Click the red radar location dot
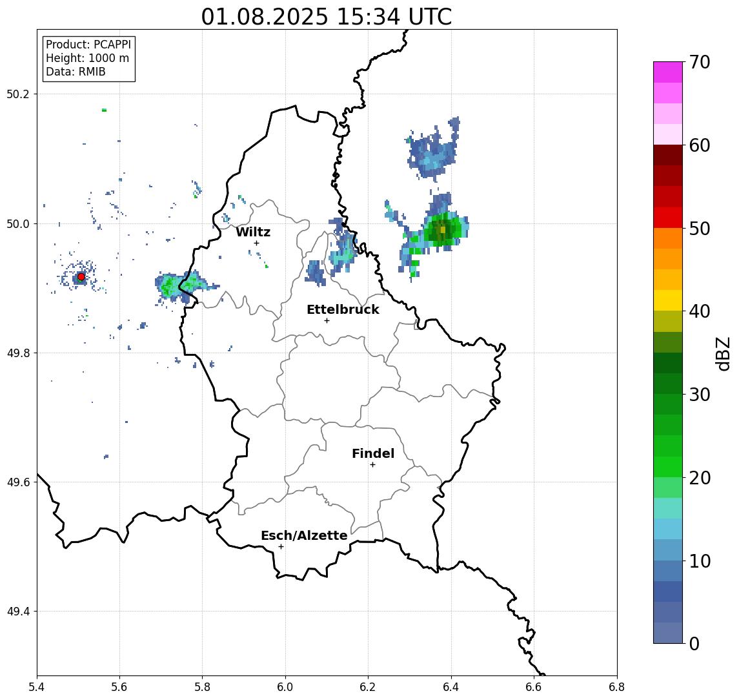 tap(81, 277)
